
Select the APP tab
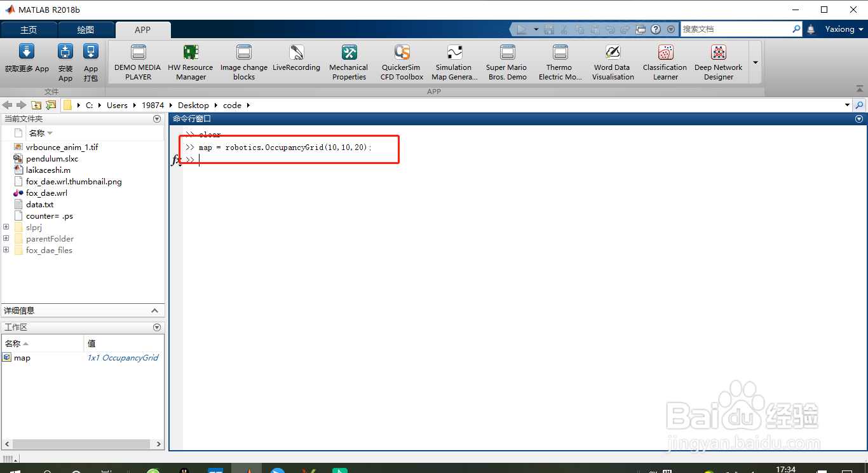[x=143, y=30]
